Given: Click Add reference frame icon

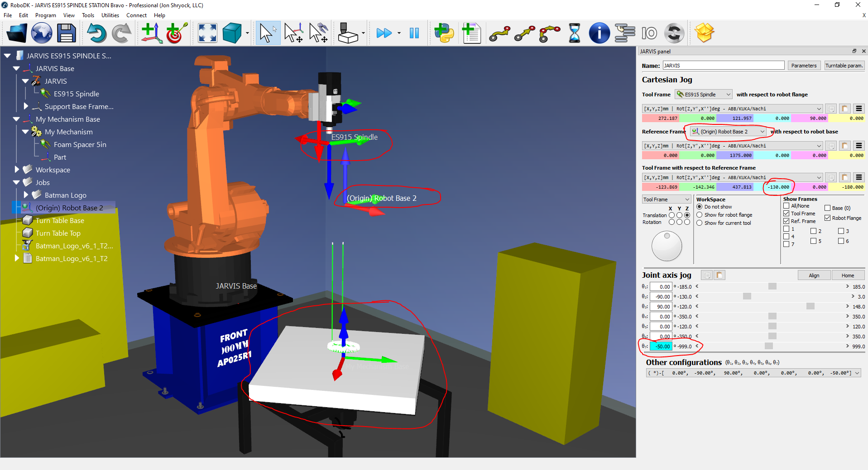Looking at the screenshot, I should tap(151, 33).
